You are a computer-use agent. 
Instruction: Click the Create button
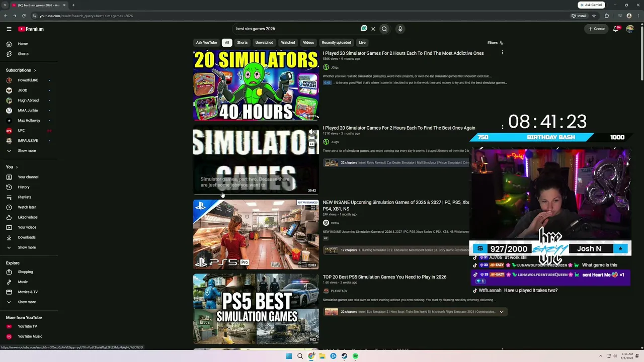pyautogui.click(x=597, y=29)
